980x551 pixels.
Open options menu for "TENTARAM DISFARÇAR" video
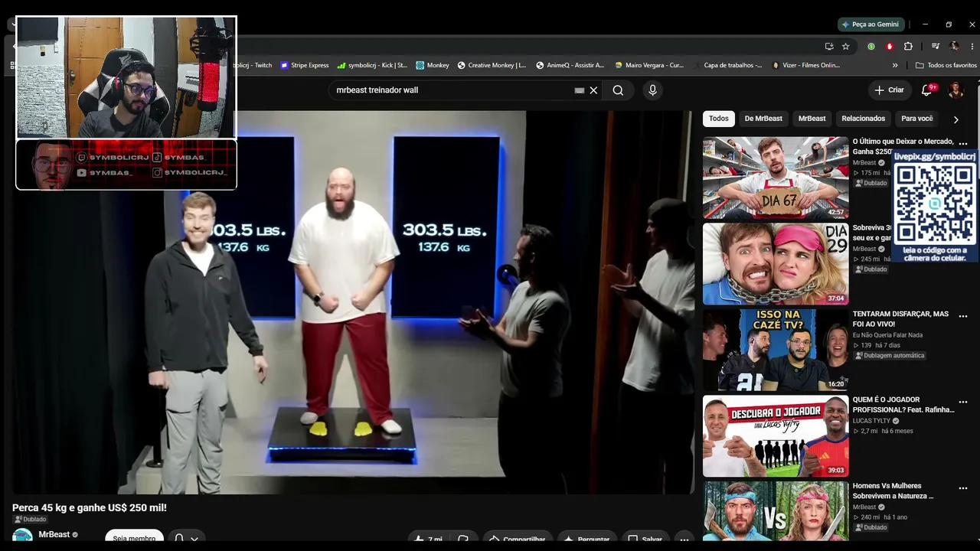963,315
